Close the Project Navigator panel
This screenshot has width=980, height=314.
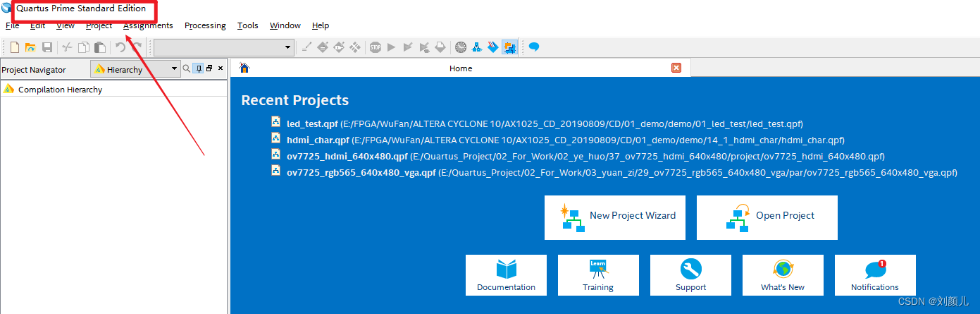(x=221, y=68)
